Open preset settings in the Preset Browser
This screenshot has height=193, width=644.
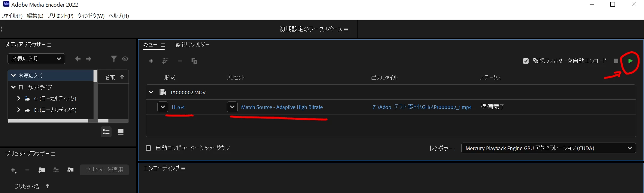[56, 170]
